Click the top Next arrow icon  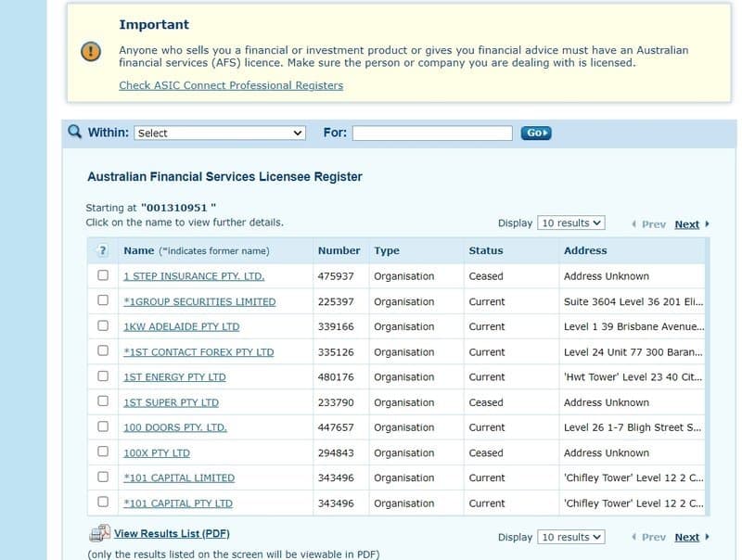707,224
